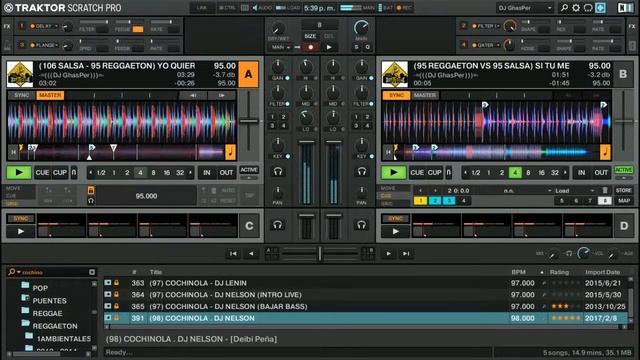Image resolution: width=640 pixels, height=360 pixels.
Task: Select Deck A letter focus button
Action: pyautogui.click(x=248, y=74)
